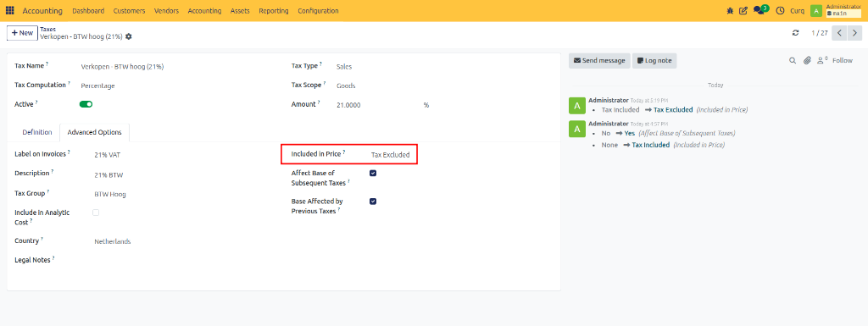Image resolution: width=868 pixels, height=326 pixels.
Task: Go to the next tax record
Action: click(x=854, y=33)
